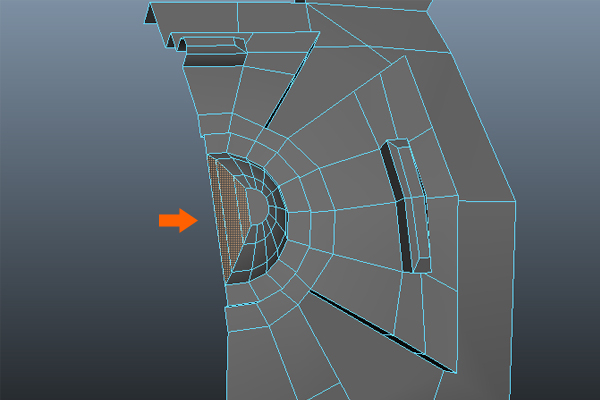Select the raised rectangular block on mesh's right
This screenshot has height=400, width=600.
(x=408, y=206)
